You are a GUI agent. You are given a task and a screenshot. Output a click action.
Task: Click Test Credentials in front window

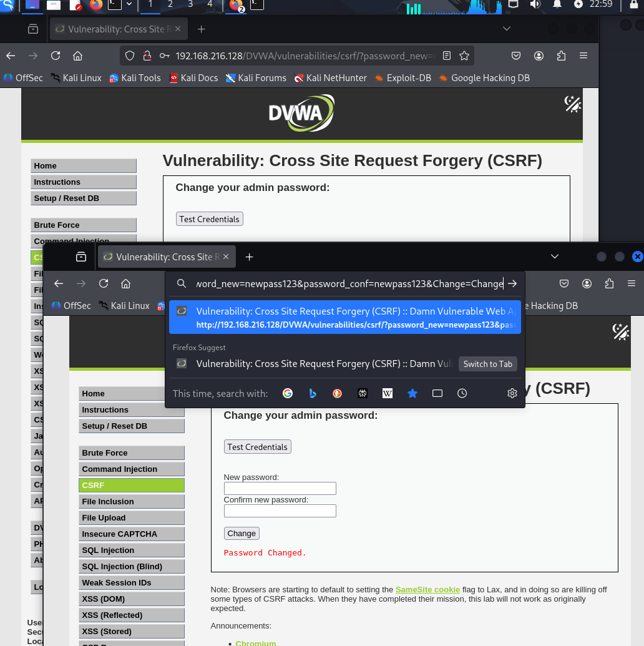pyautogui.click(x=258, y=447)
